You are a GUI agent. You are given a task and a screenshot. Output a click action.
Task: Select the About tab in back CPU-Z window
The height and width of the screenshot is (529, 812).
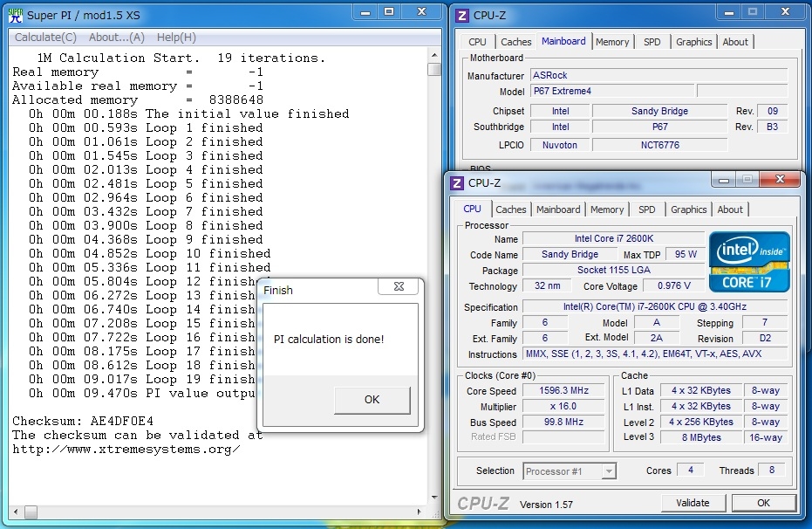(x=735, y=42)
